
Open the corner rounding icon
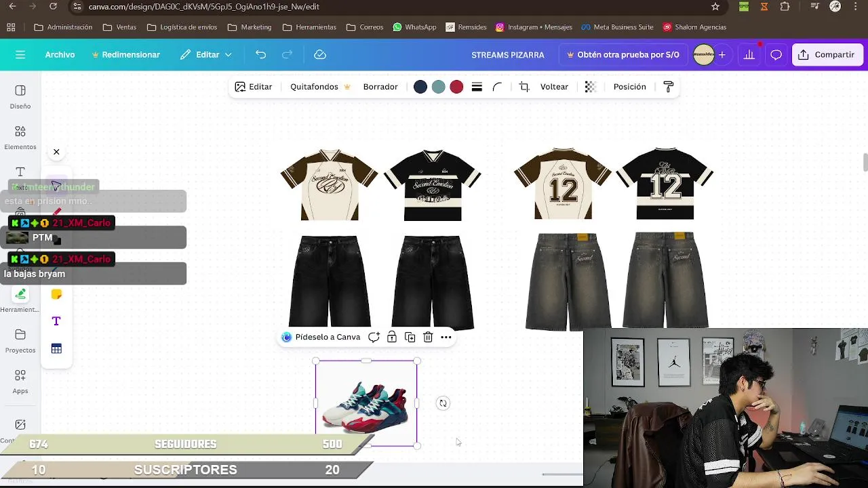tap(497, 87)
